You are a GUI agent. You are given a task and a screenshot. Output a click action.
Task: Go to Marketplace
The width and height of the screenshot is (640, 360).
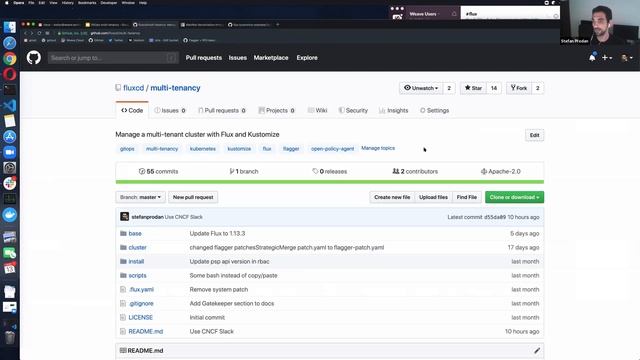click(x=271, y=58)
